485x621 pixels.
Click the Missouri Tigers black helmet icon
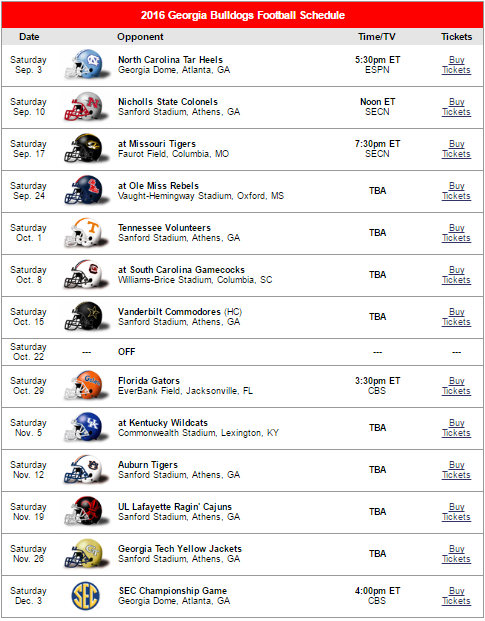[86, 149]
